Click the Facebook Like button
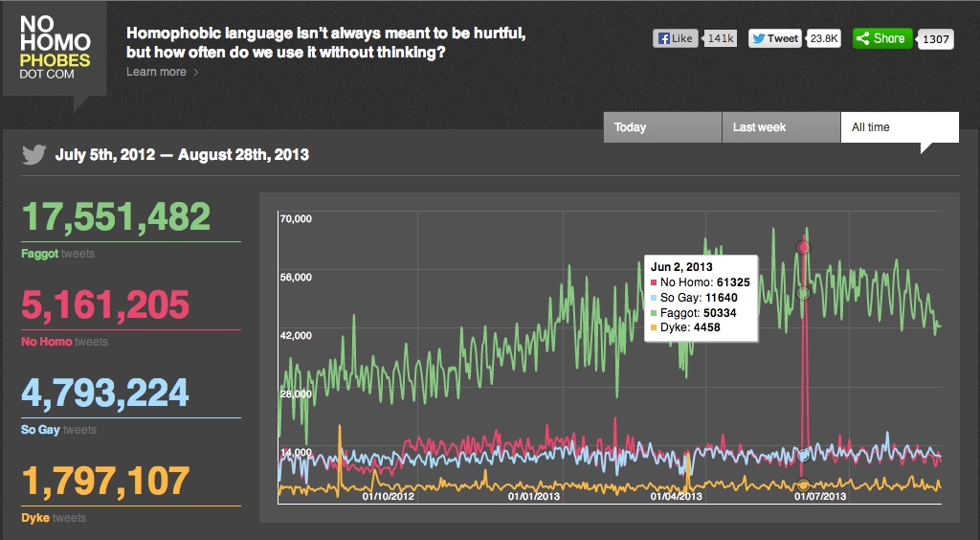 676,38
